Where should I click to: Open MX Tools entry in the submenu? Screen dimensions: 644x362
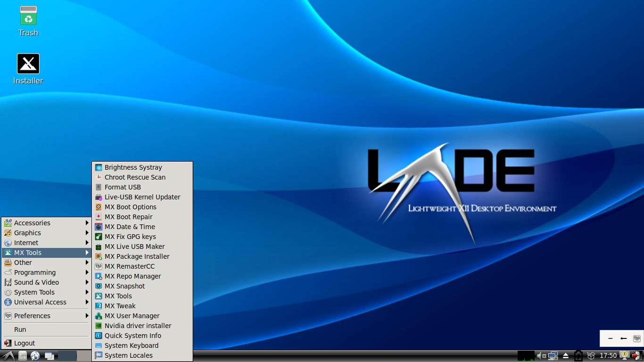(142, 296)
